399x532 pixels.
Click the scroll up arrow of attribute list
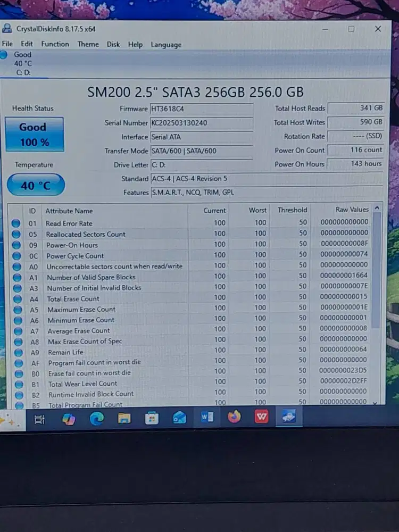[x=377, y=209]
